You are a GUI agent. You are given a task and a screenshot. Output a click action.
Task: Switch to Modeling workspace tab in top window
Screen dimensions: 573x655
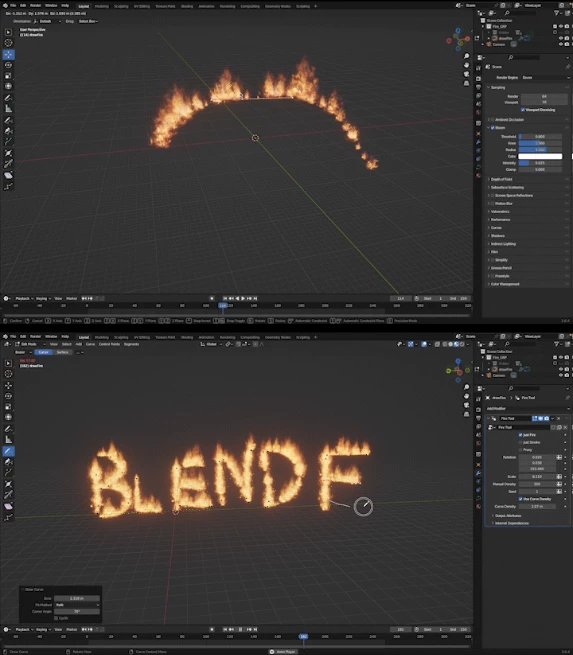[101, 6]
